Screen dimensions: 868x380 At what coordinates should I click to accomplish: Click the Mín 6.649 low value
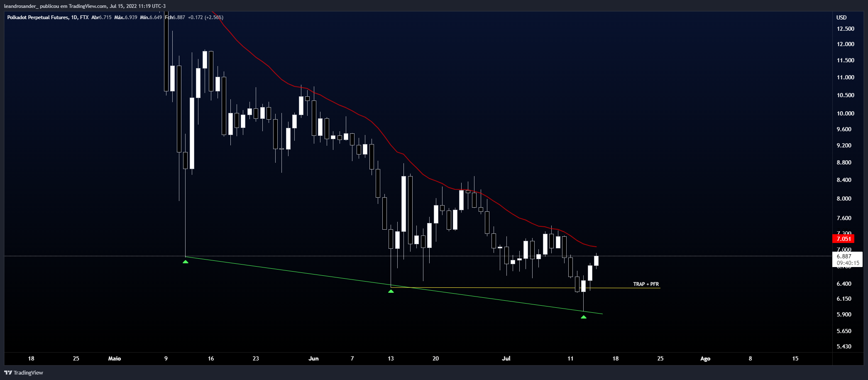pyautogui.click(x=151, y=17)
